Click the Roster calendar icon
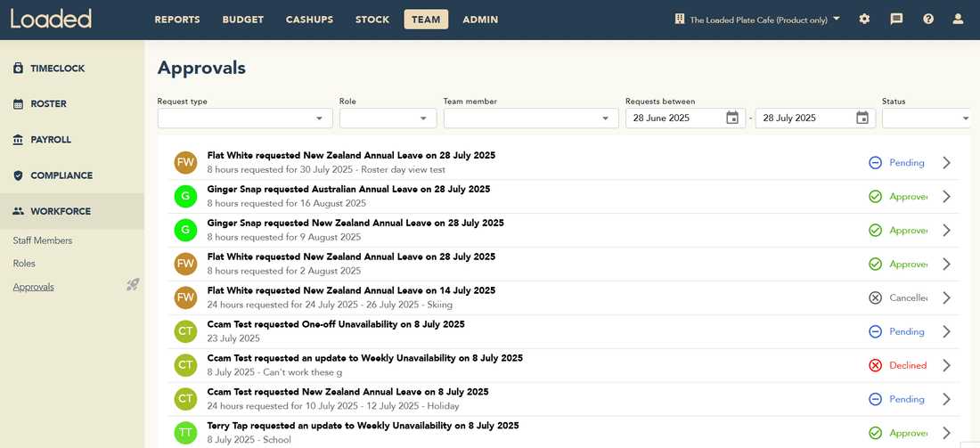The image size is (980, 448). coord(18,104)
